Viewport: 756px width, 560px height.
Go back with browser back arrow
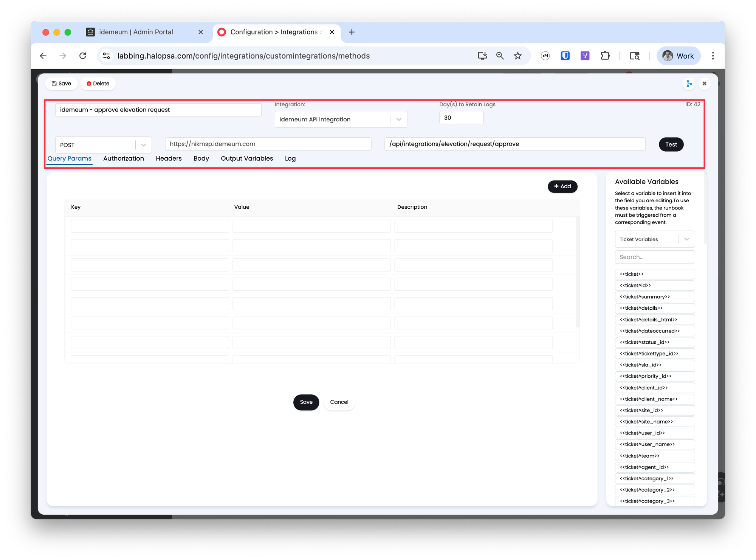coord(43,56)
